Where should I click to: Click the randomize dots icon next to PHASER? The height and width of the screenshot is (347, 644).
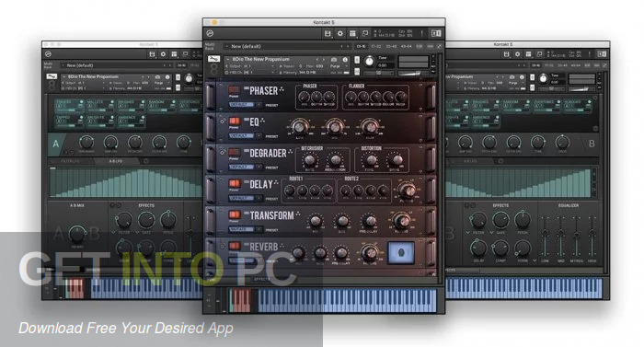tap(282, 90)
